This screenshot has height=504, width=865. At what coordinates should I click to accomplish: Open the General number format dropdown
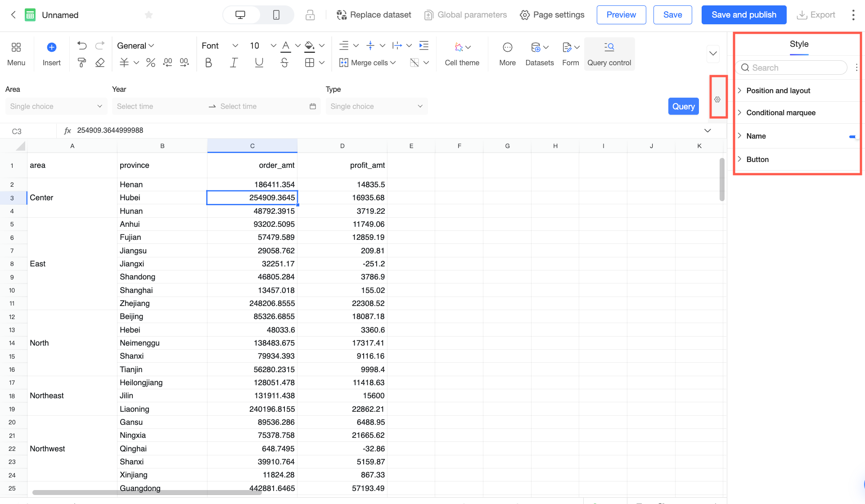(x=135, y=45)
